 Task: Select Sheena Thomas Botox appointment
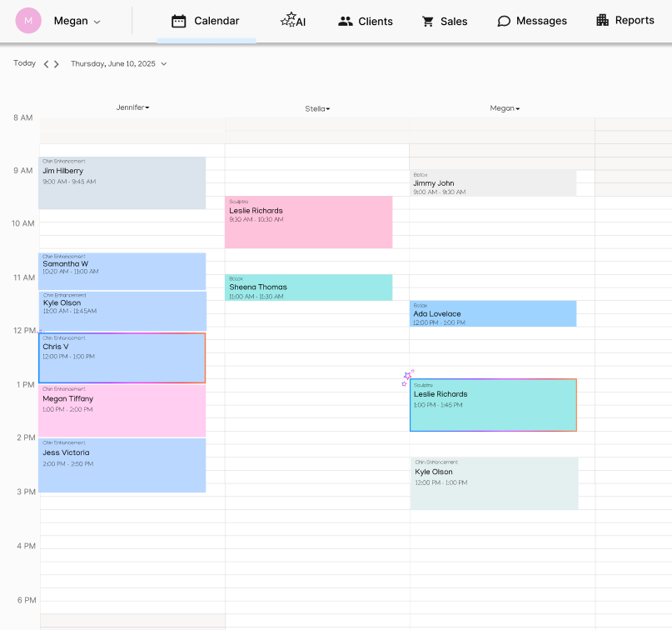coord(309,287)
